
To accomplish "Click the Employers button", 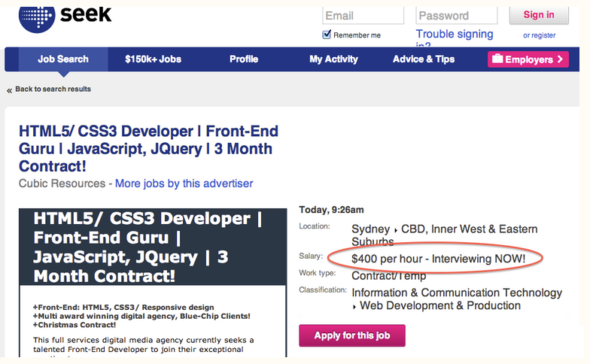I will (528, 59).
